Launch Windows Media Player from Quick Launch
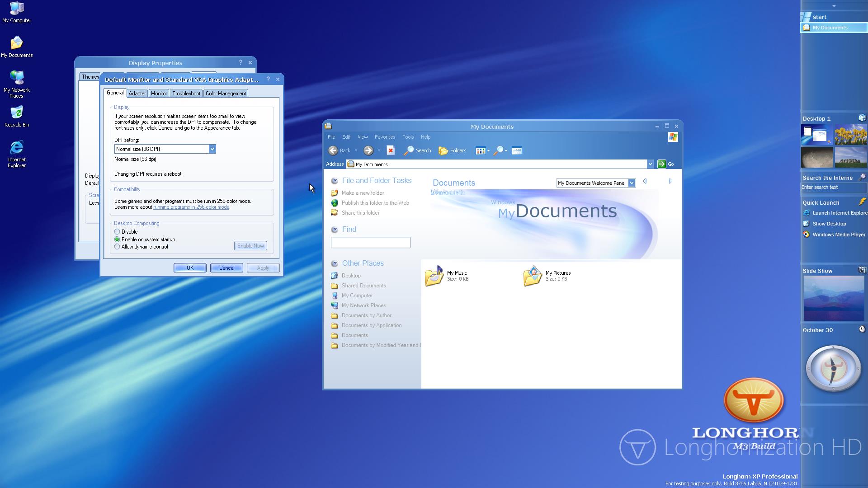868x488 pixels. pos(838,235)
